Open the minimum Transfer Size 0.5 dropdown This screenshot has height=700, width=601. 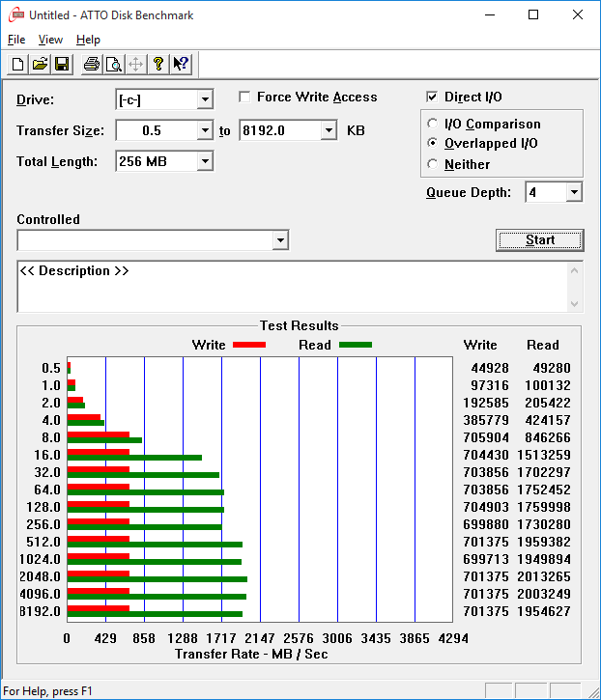205,130
